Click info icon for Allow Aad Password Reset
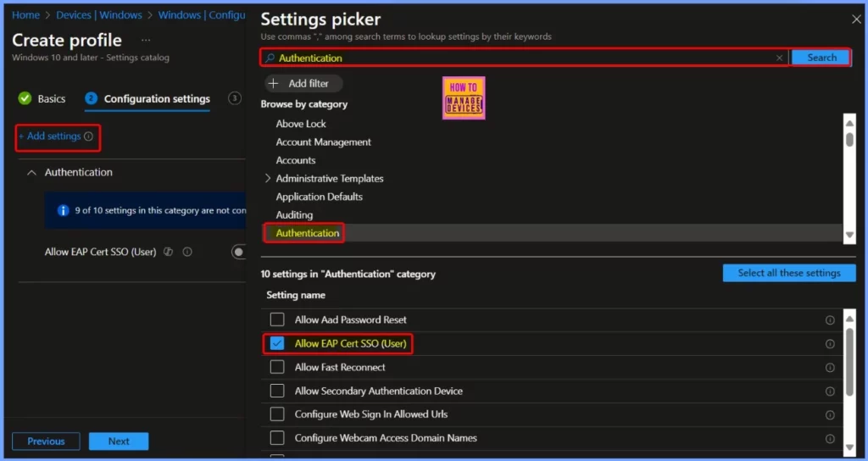868x461 pixels. coord(830,319)
